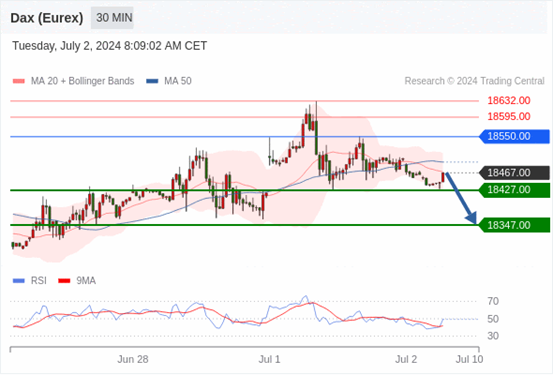This screenshot has width=553, height=375.
Task: Click the 18550.00 blue pivot price tag
Action: (x=514, y=136)
